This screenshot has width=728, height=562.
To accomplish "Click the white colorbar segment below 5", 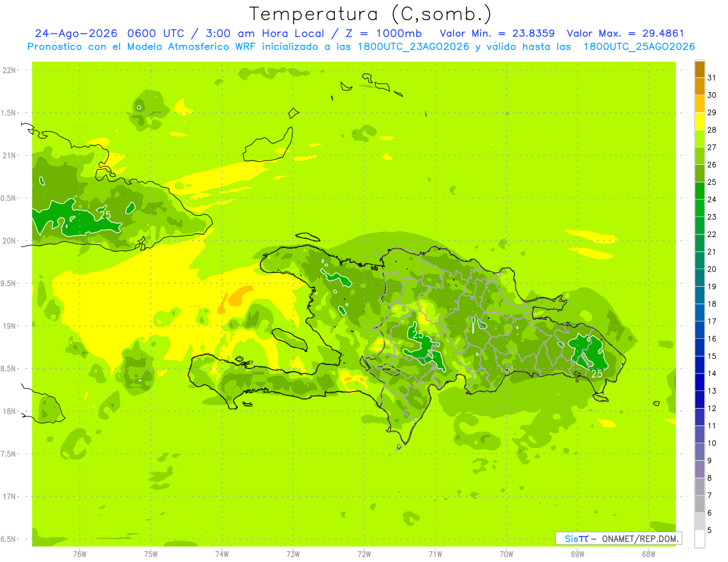I will [x=699, y=538].
